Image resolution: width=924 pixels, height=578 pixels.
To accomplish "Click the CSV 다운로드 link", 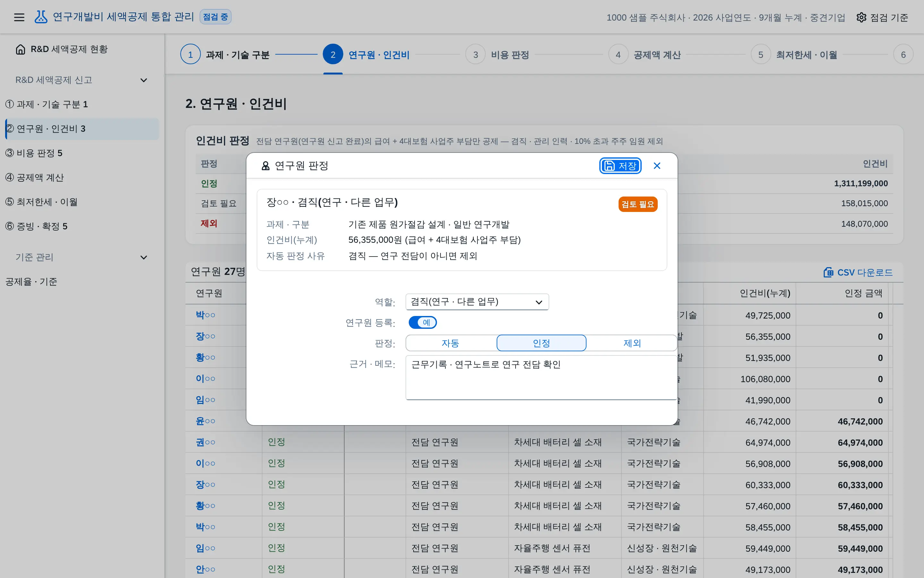I will point(858,273).
